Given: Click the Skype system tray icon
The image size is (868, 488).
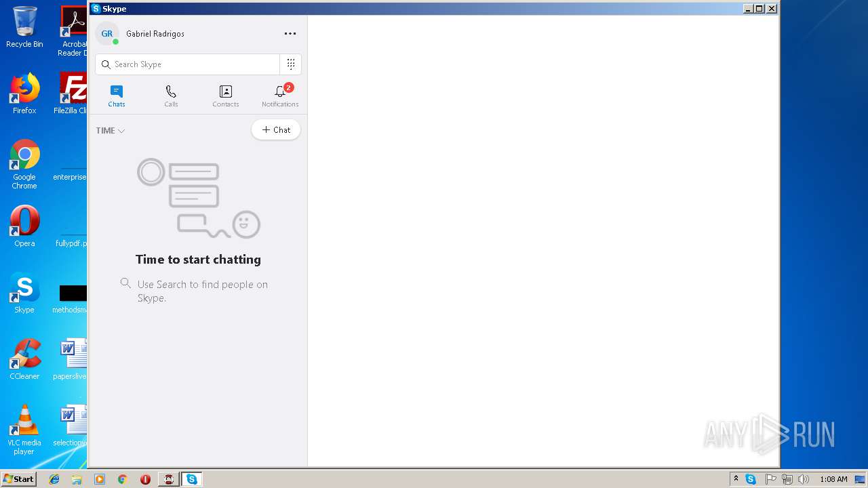Looking at the screenshot, I should pyautogui.click(x=751, y=479).
